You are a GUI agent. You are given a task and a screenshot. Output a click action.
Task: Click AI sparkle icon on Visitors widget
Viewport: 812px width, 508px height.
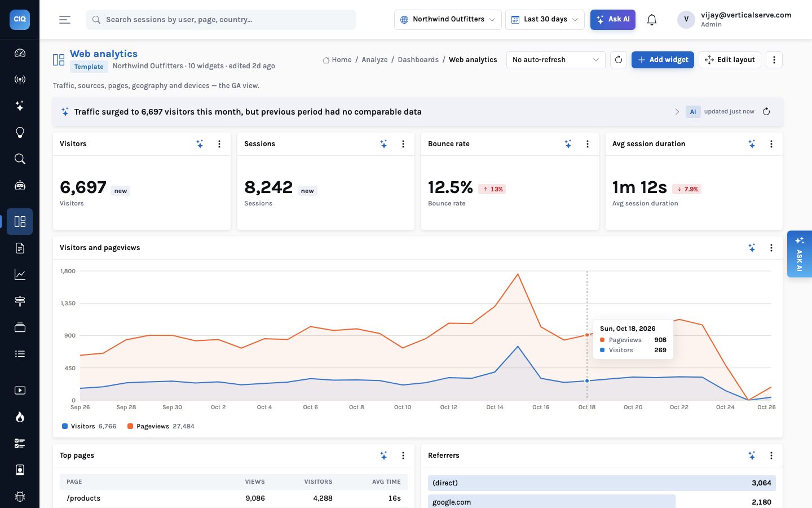tap(200, 144)
